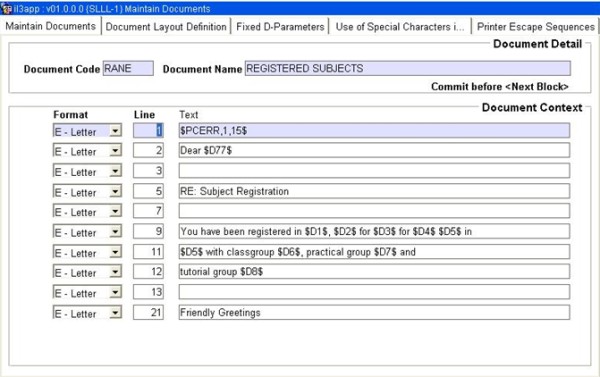Expand the Format dropdown on line 3

click(x=115, y=171)
